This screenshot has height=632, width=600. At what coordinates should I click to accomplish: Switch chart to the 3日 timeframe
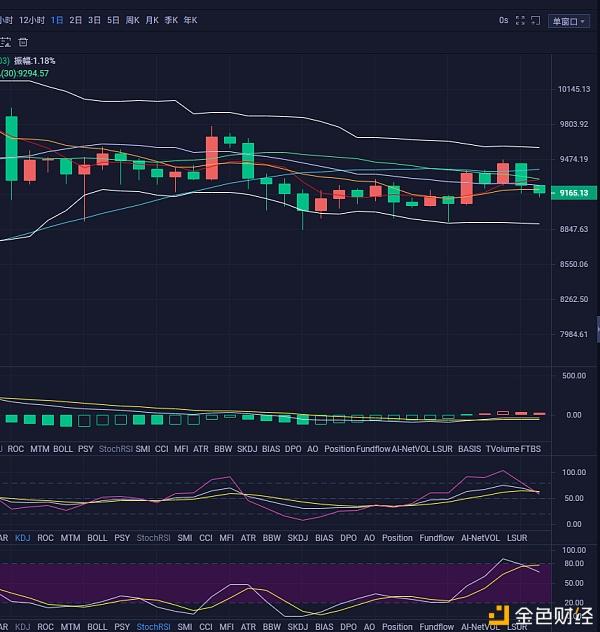(94, 20)
